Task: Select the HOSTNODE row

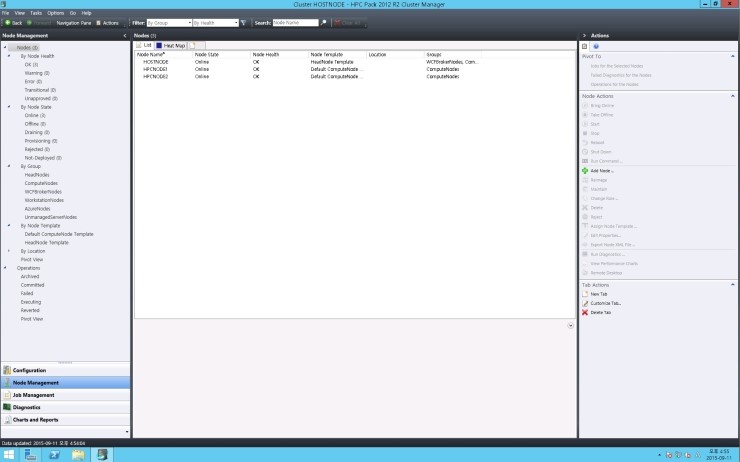Action: point(355,62)
